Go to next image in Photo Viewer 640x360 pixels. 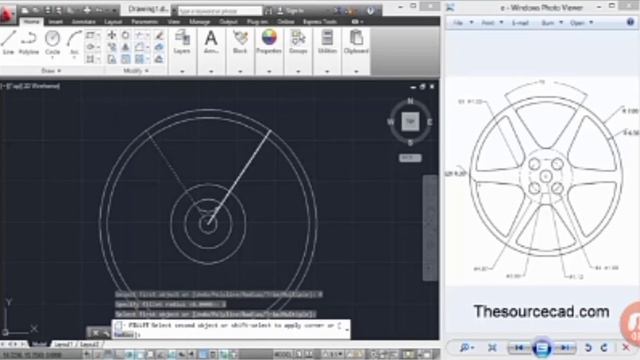click(565, 347)
